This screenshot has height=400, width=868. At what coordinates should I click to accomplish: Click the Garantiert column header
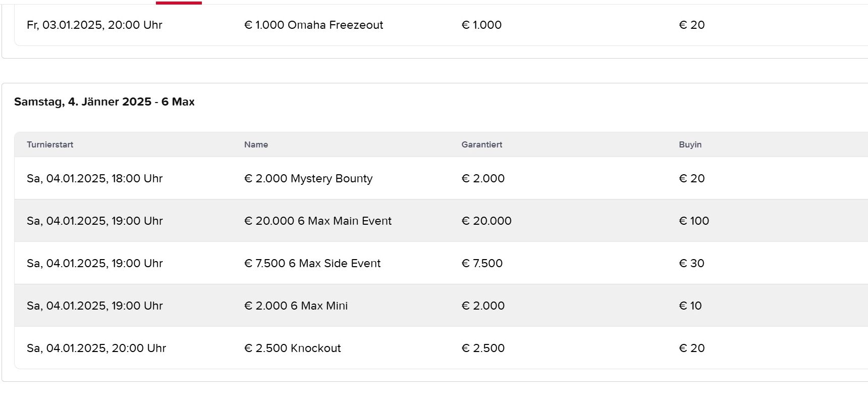point(481,144)
